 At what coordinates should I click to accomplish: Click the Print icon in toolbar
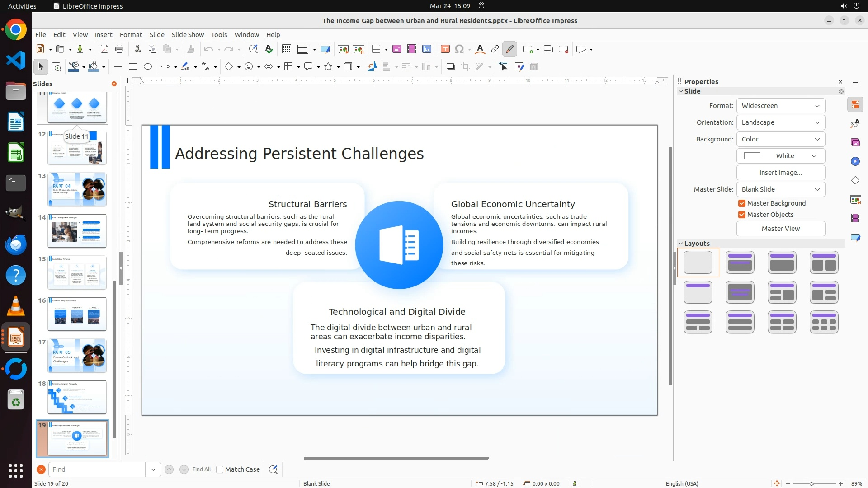click(119, 49)
